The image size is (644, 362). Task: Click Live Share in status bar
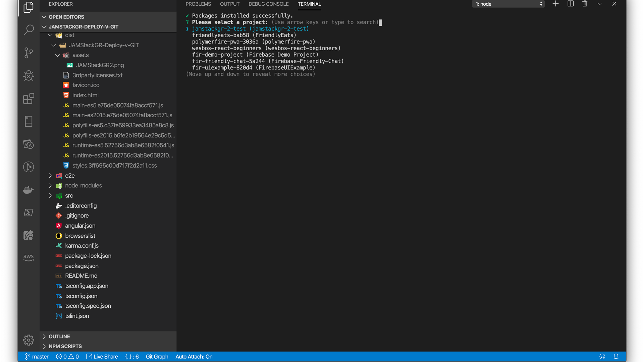102,357
